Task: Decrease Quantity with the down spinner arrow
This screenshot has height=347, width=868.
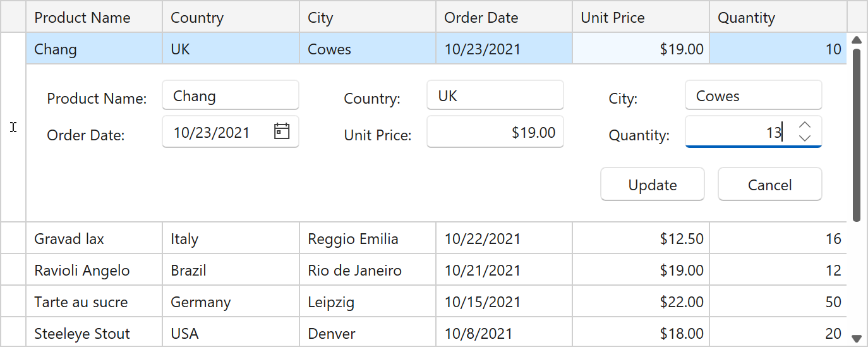Action: (804, 138)
